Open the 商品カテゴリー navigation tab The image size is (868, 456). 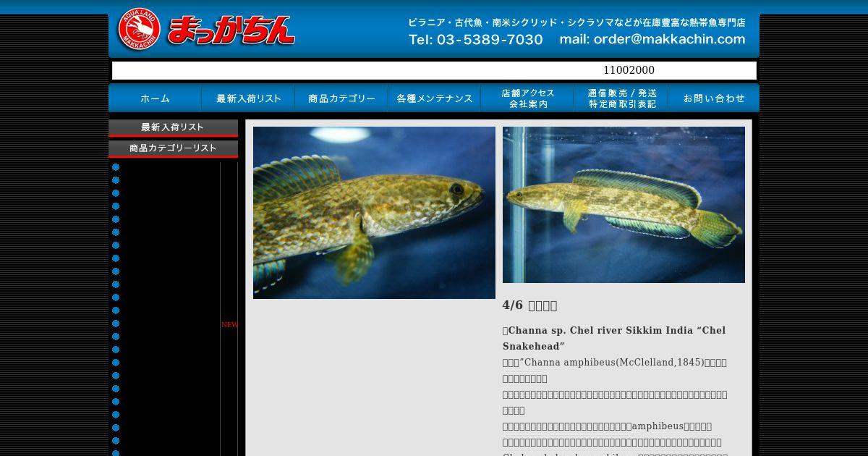pos(341,98)
